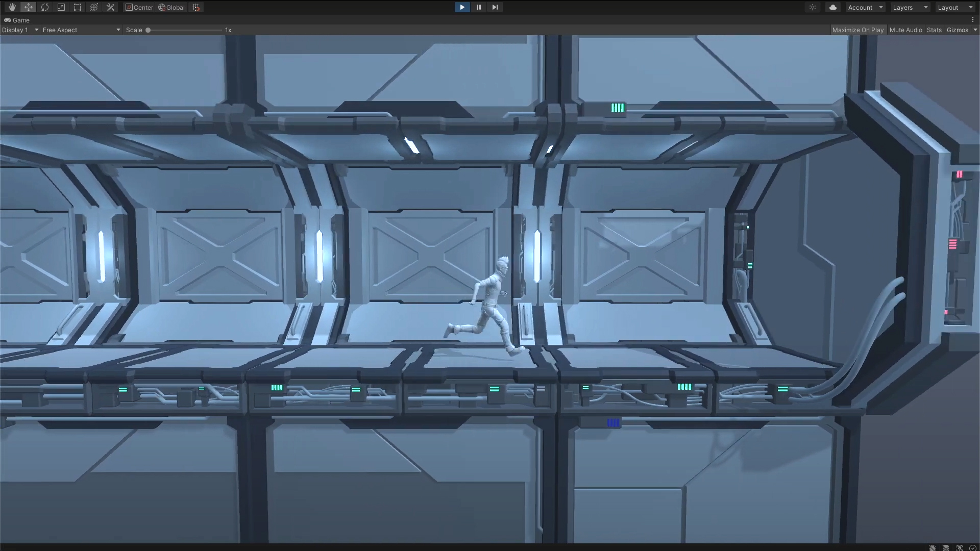Click the cloud services icon
Image resolution: width=980 pixels, height=551 pixels.
tap(833, 7)
